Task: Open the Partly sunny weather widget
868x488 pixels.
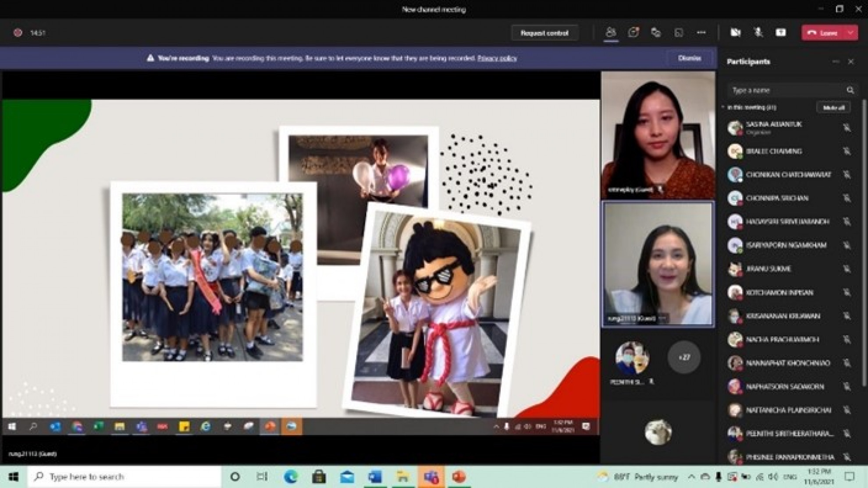Action: pos(637,477)
